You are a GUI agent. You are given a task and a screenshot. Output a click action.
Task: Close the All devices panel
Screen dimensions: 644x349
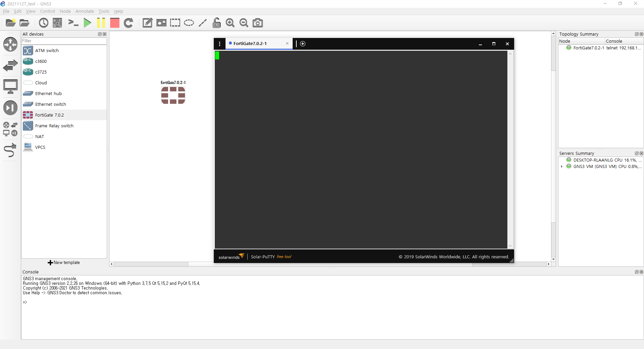(104, 34)
